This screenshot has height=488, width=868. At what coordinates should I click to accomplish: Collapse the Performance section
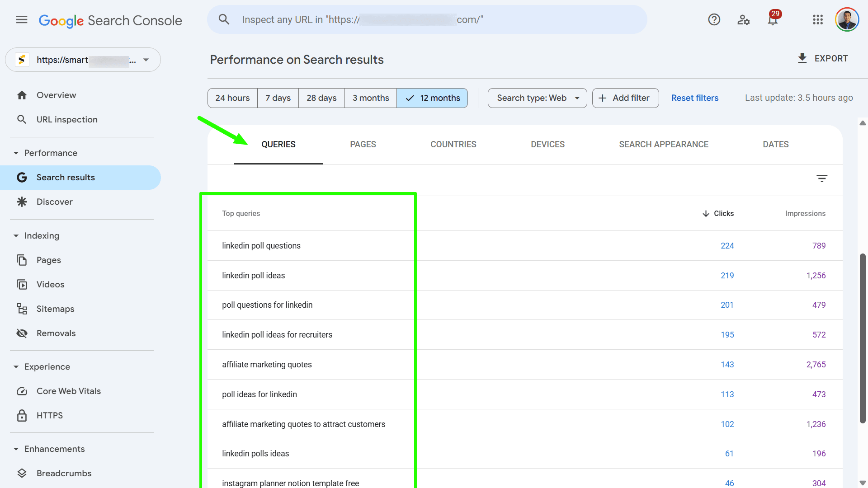(16, 153)
